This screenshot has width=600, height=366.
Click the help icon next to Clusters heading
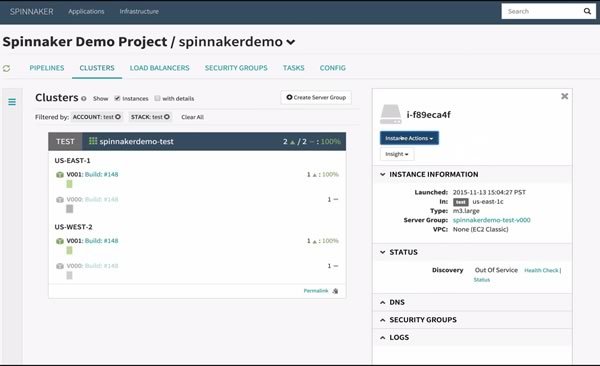tap(83, 98)
